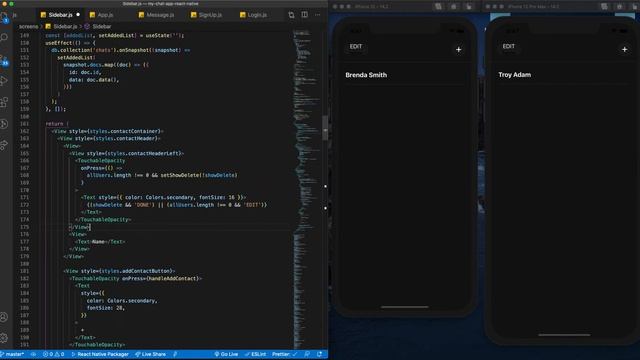Click Prettier status bar item
The height and width of the screenshot is (360, 640).
[x=284, y=354]
